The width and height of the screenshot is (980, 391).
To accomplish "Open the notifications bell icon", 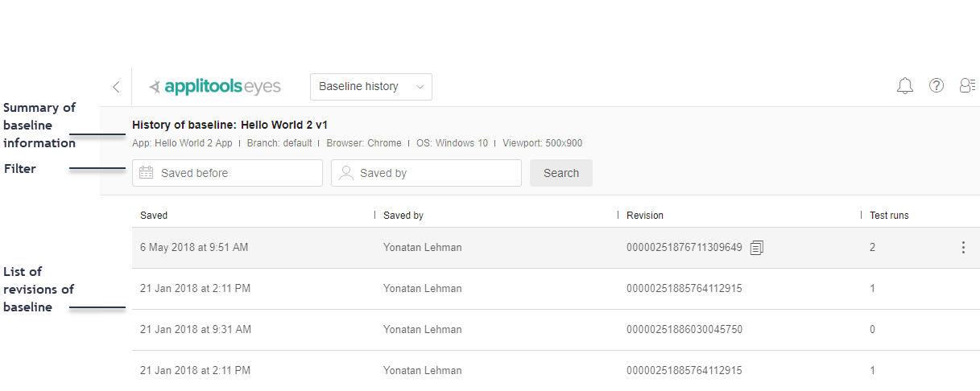I will pyautogui.click(x=905, y=86).
